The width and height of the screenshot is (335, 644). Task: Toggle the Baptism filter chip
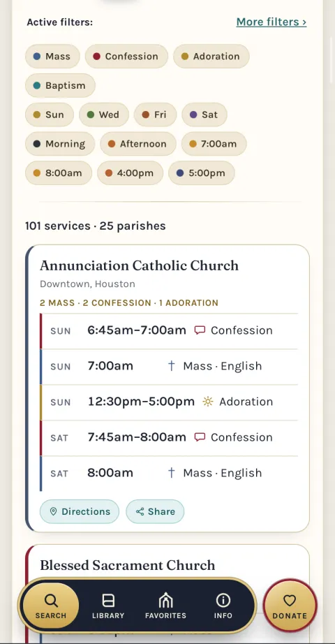[x=60, y=85]
